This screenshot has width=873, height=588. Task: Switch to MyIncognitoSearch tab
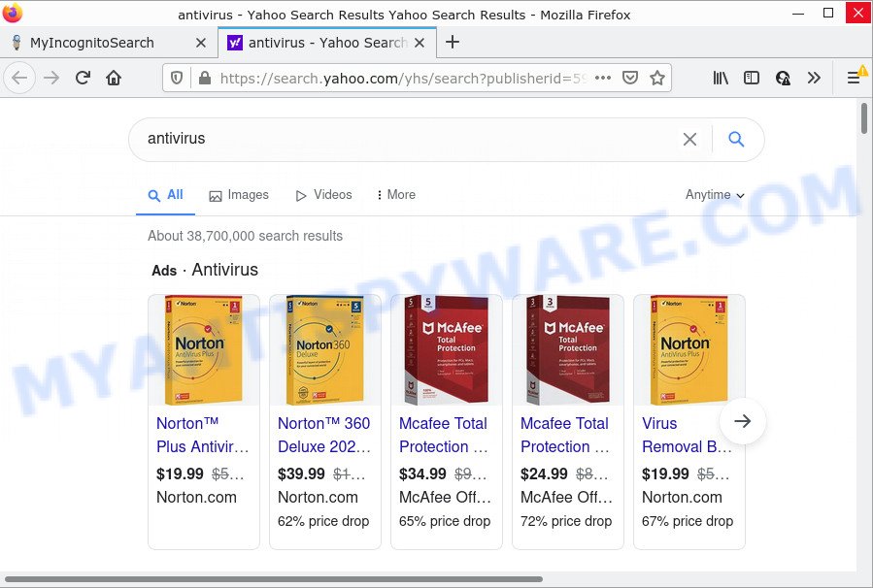pos(109,43)
